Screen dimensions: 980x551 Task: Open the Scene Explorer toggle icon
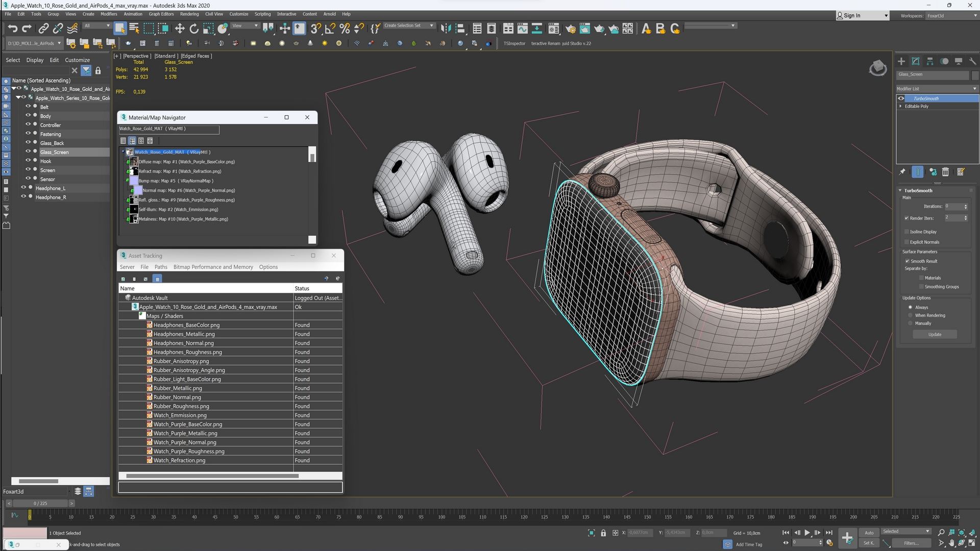pyautogui.click(x=477, y=29)
